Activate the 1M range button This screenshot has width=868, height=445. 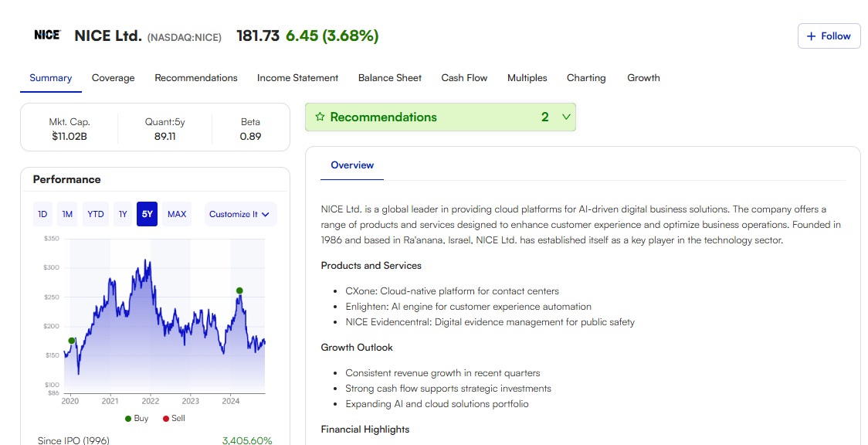click(67, 214)
